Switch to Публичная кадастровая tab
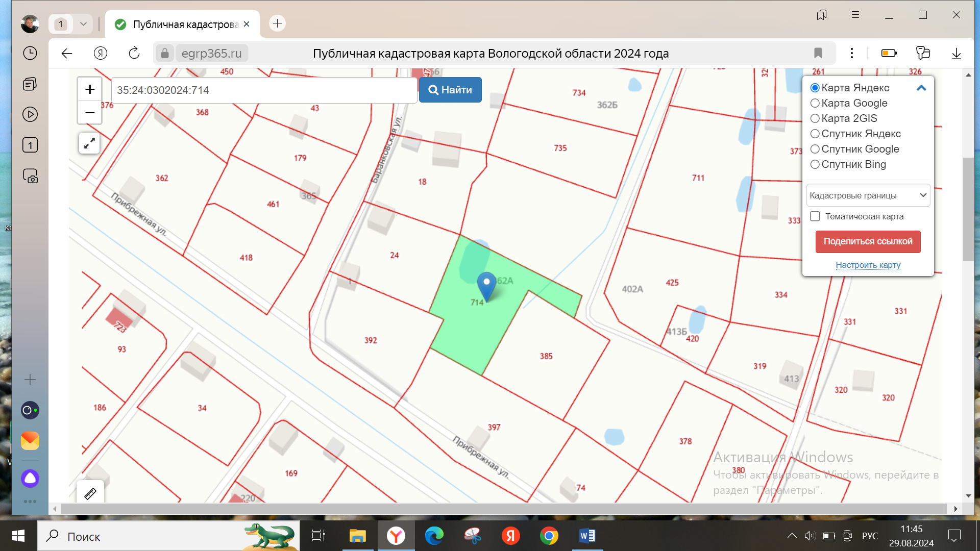Viewport: 980px width, 551px height. [x=184, y=24]
